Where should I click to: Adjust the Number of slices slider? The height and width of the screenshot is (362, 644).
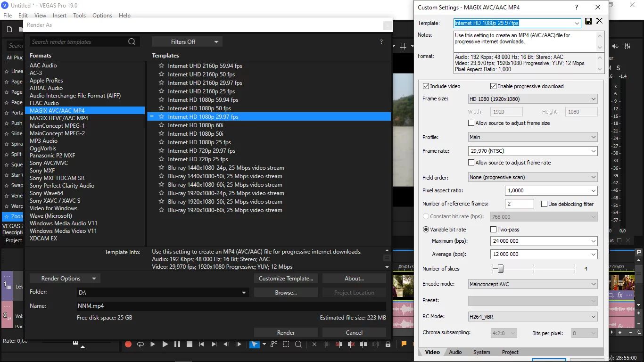[501, 269]
